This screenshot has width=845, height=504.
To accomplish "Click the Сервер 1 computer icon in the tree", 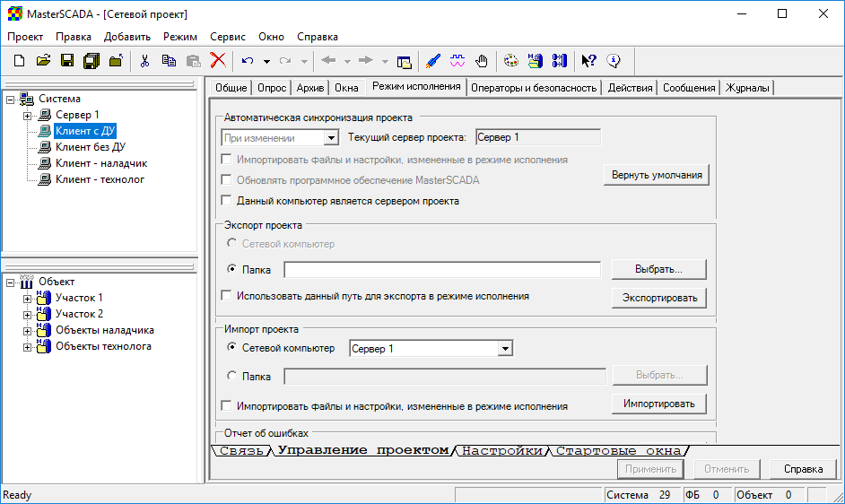I will [x=45, y=115].
